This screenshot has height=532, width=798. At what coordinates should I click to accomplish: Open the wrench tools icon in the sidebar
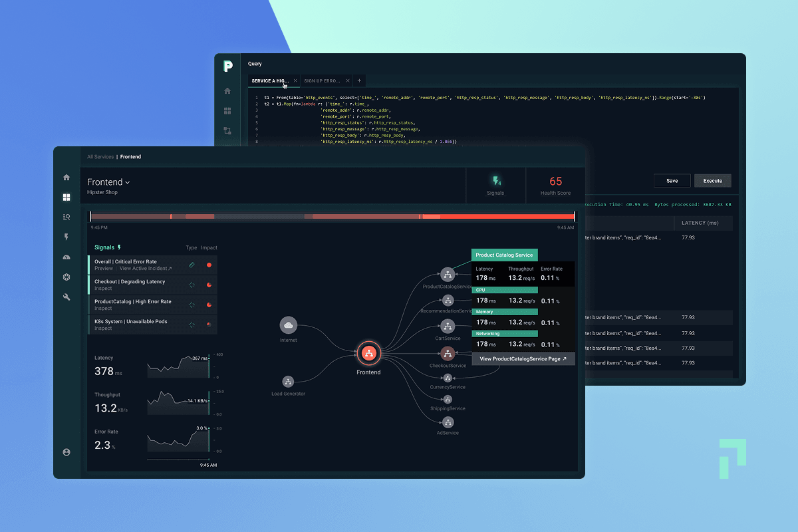[66, 297]
